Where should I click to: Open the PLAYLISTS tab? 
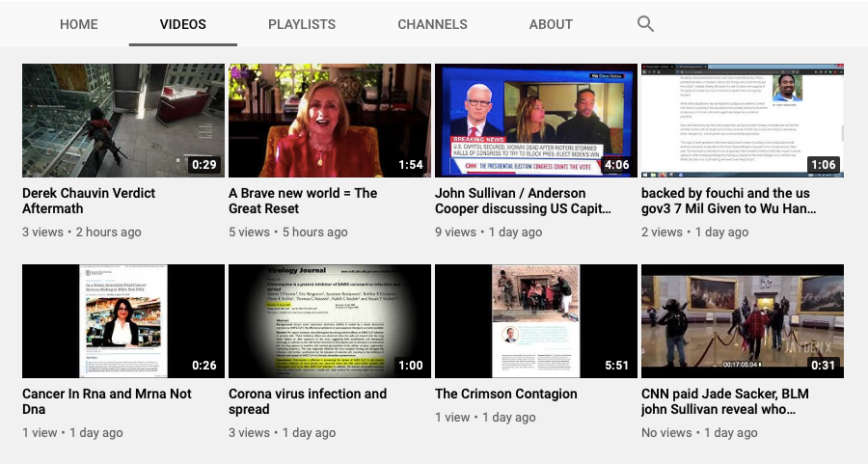point(302,24)
